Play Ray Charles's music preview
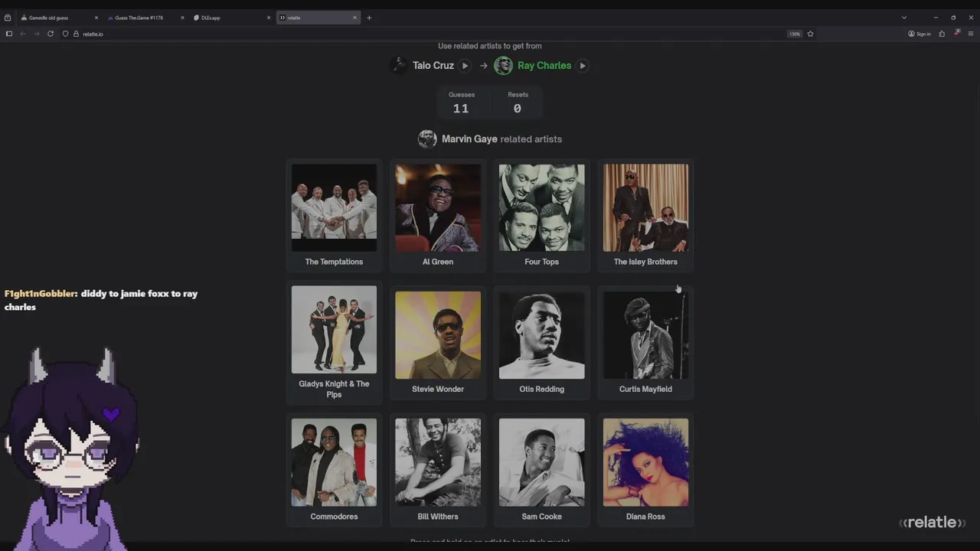This screenshot has width=980, height=551. (x=583, y=66)
